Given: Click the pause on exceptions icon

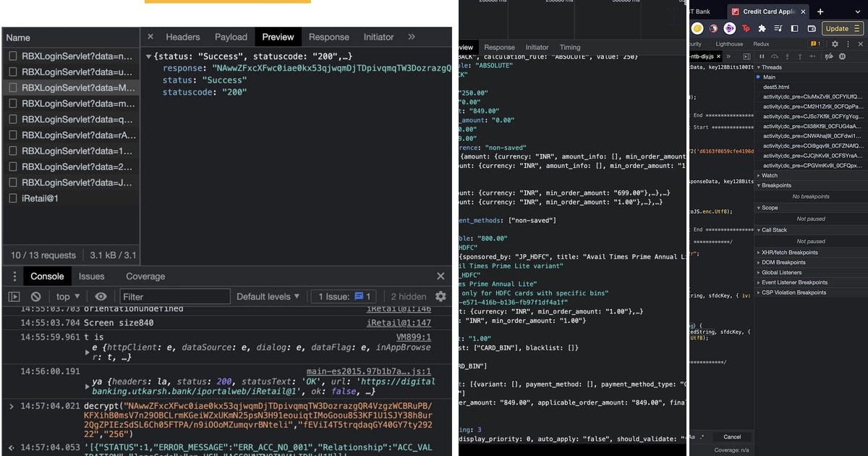Looking at the screenshot, I should coord(843,56).
